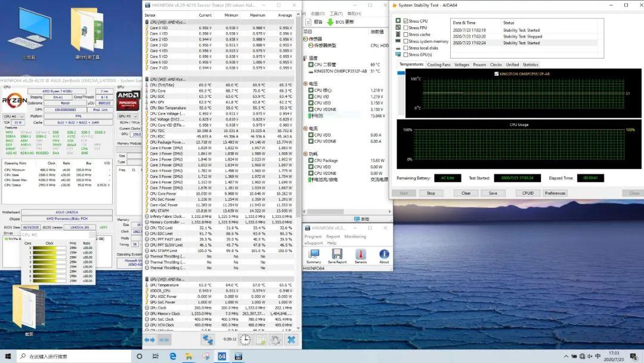
Task: Click the left-right blue arrows icon
Action: click(150, 340)
